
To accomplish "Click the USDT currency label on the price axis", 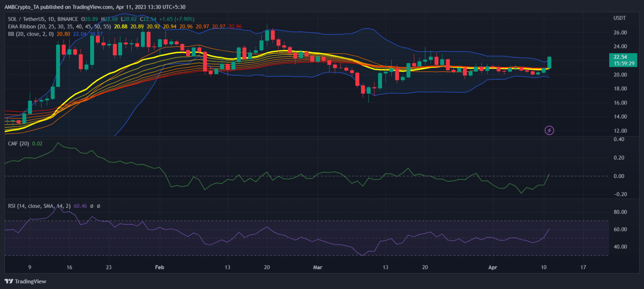I will click(619, 18).
